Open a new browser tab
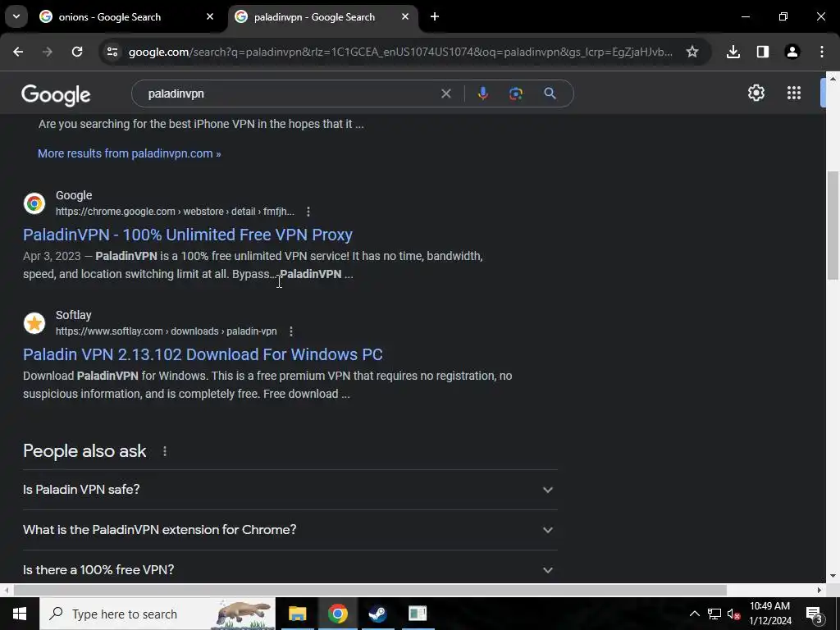Viewport: 840px width, 630px height. pyautogui.click(x=435, y=17)
